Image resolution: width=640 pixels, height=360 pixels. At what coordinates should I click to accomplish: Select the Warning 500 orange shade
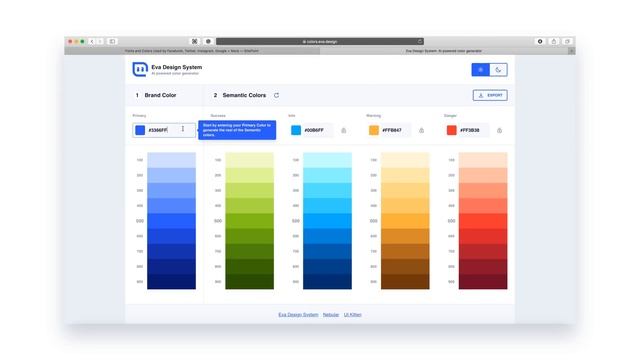click(x=405, y=221)
